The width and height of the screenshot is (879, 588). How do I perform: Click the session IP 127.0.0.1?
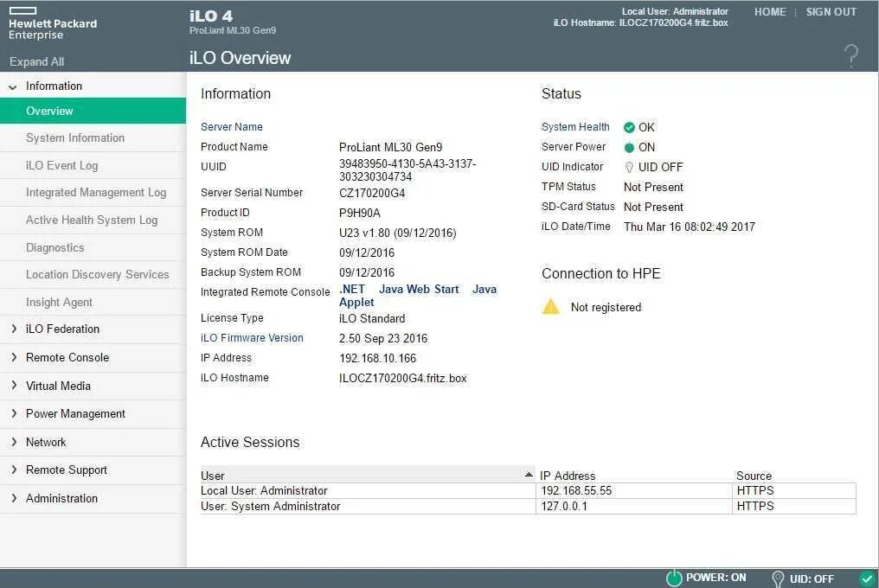(x=564, y=506)
